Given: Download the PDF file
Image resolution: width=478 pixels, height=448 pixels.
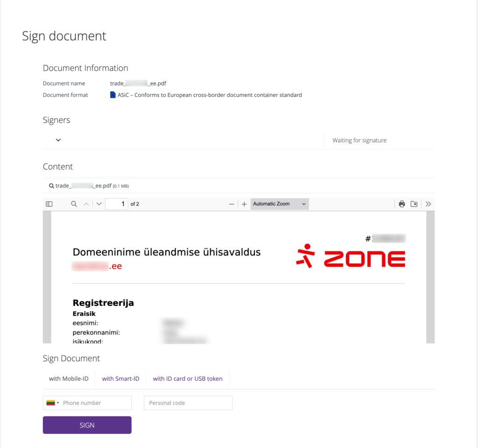Looking at the screenshot, I should click(414, 204).
